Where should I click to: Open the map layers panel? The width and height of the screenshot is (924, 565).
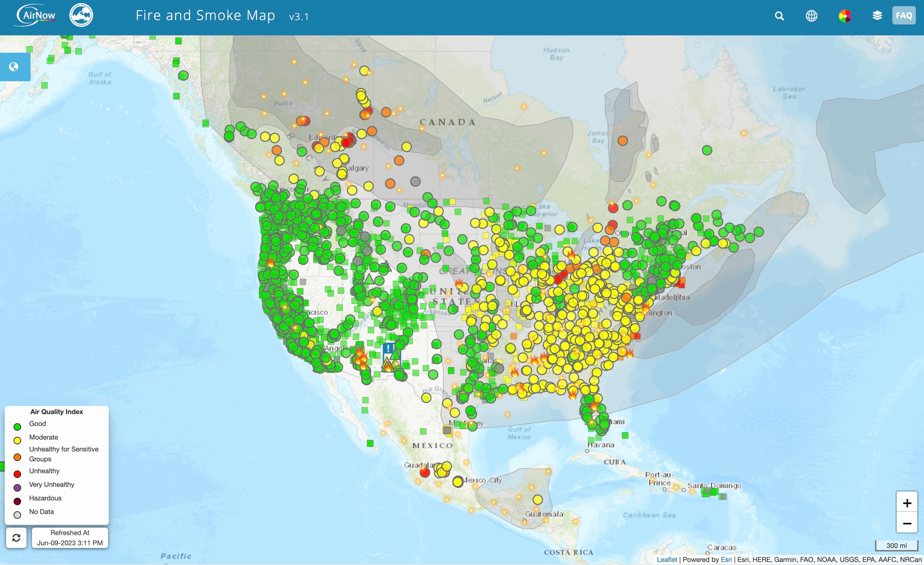(x=877, y=15)
